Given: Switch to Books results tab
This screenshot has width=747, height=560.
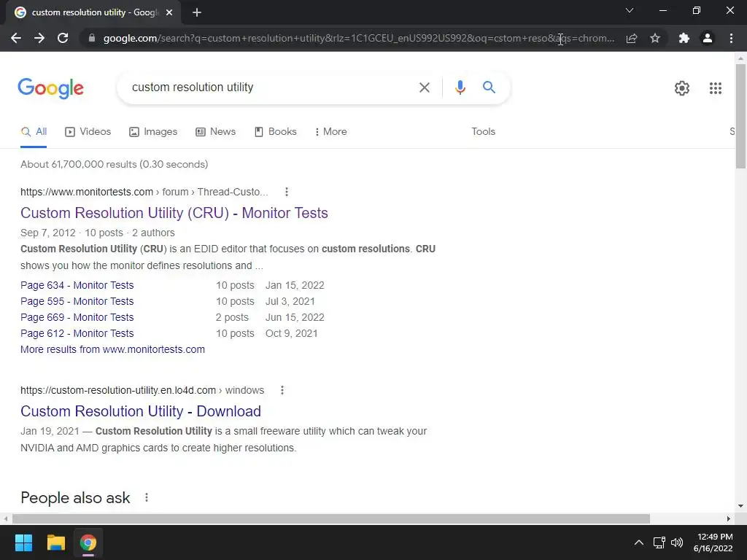Looking at the screenshot, I should point(276,132).
